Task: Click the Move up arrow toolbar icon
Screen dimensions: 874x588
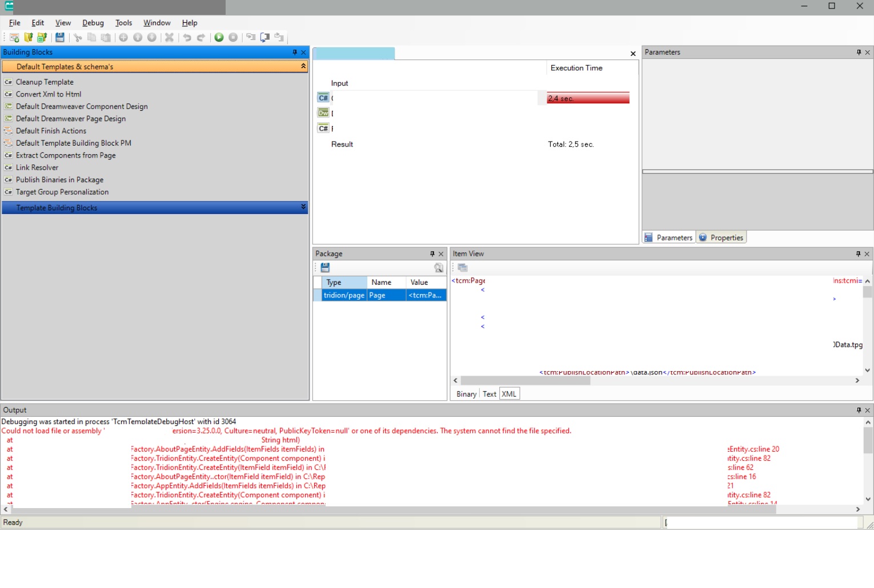Action: [138, 38]
